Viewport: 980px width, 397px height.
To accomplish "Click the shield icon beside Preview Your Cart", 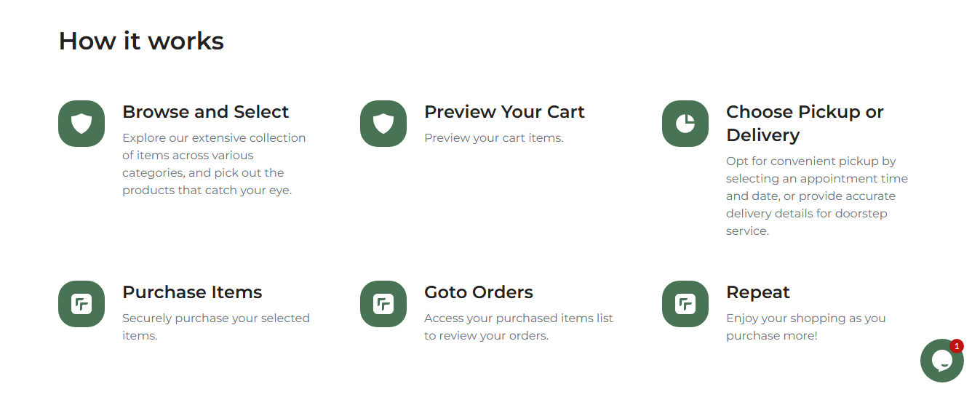I will tap(383, 124).
